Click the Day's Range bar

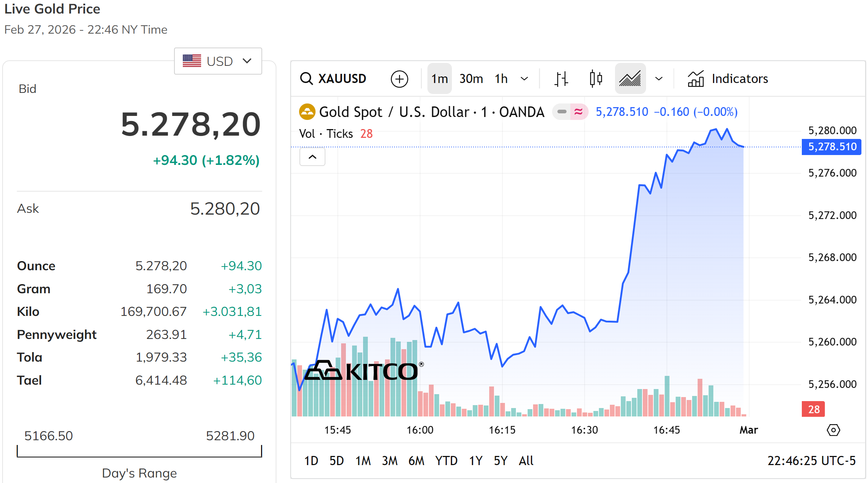click(x=139, y=452)
